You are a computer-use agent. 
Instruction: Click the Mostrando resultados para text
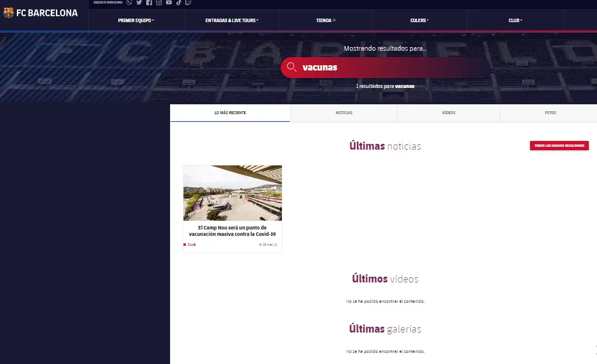coord(385,48)
